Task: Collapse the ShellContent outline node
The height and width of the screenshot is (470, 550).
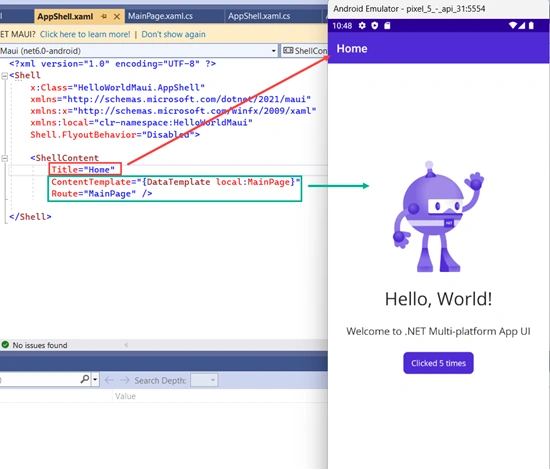Action: tap(5, 158)
